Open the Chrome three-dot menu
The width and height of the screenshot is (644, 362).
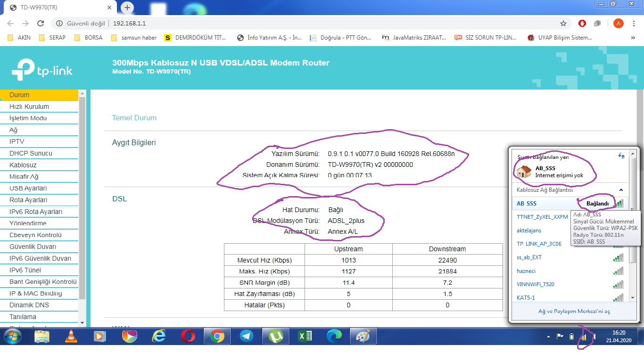[634, 23]
